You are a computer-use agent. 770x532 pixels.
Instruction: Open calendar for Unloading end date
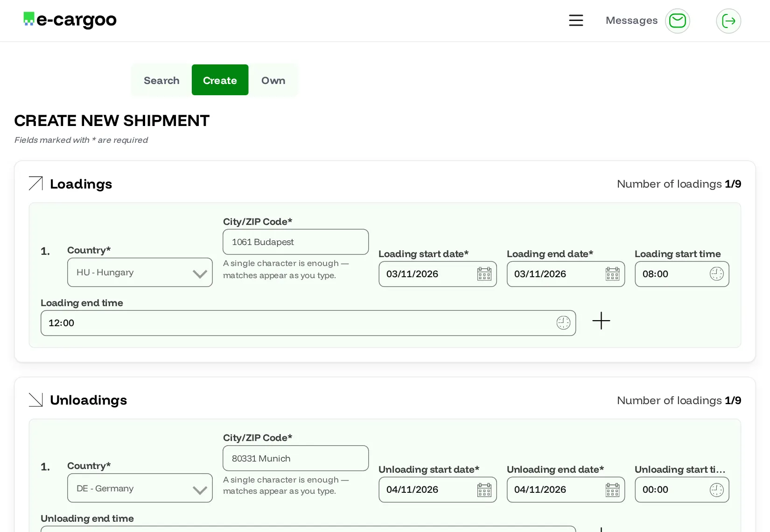click(612, 490)
